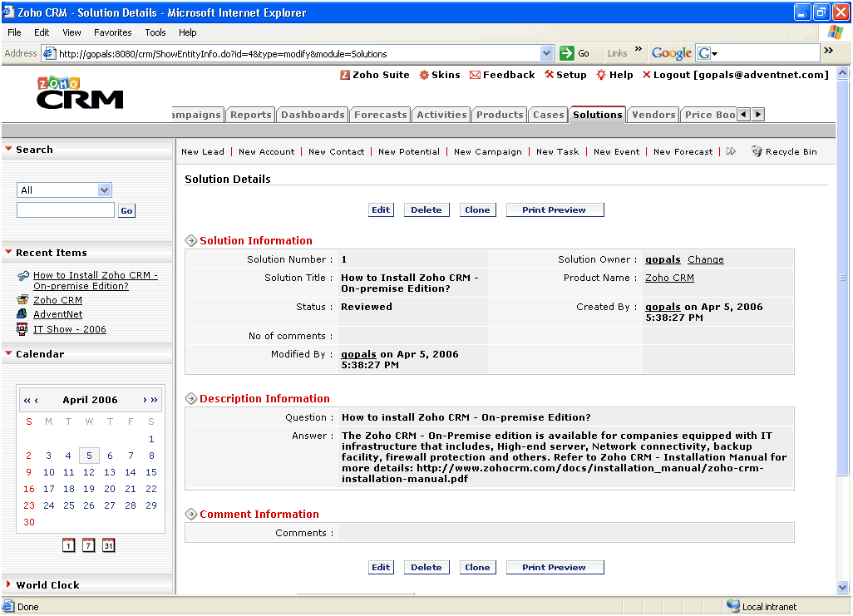
Task: Click the bottom Clone button
Action: tap(478, 568)
